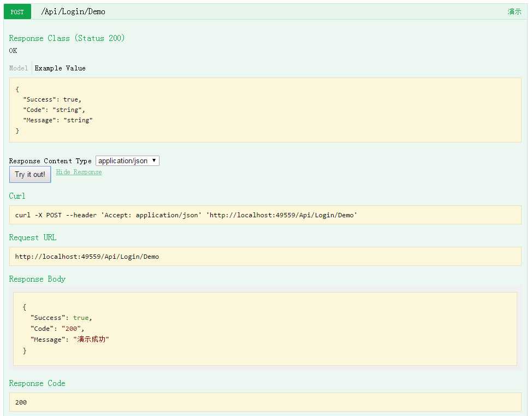Click the Response Content Type label
The width and height of the screenshot is (532, 416).
(50, 161)
